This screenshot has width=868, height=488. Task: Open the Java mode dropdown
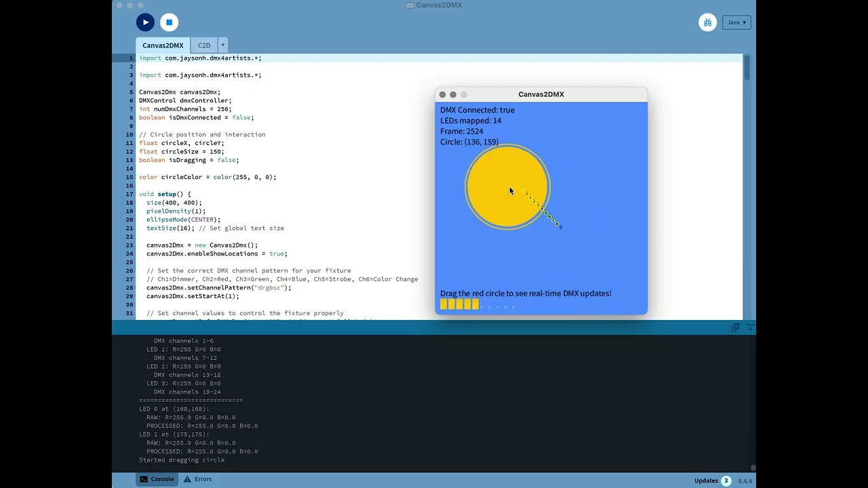[736, 22]
